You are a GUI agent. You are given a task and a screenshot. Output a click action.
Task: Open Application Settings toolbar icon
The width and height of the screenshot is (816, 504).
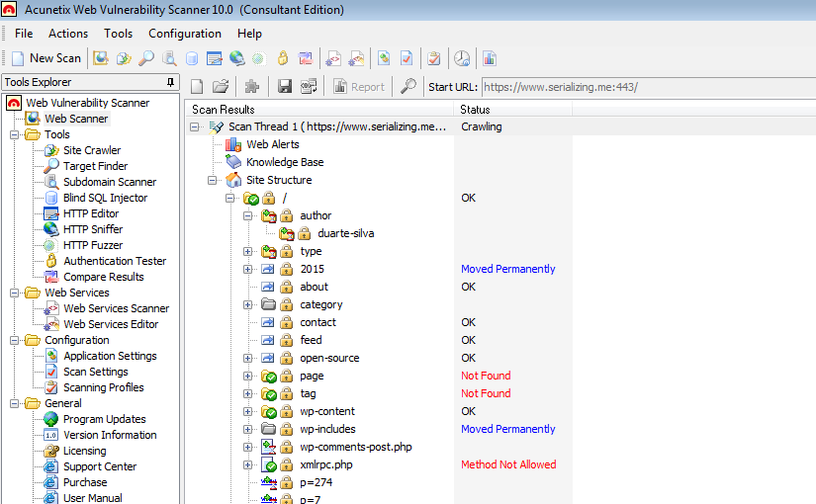pos(384,58)
